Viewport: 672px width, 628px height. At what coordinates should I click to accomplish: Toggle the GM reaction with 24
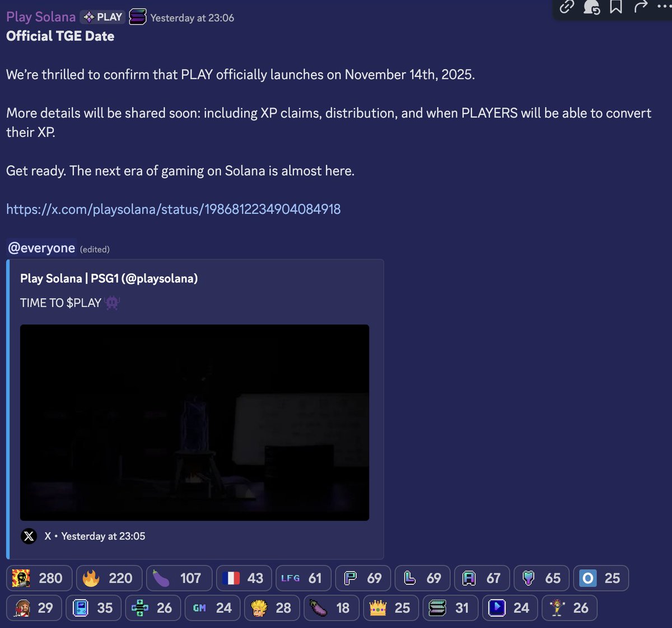click(x=212, y=608)
